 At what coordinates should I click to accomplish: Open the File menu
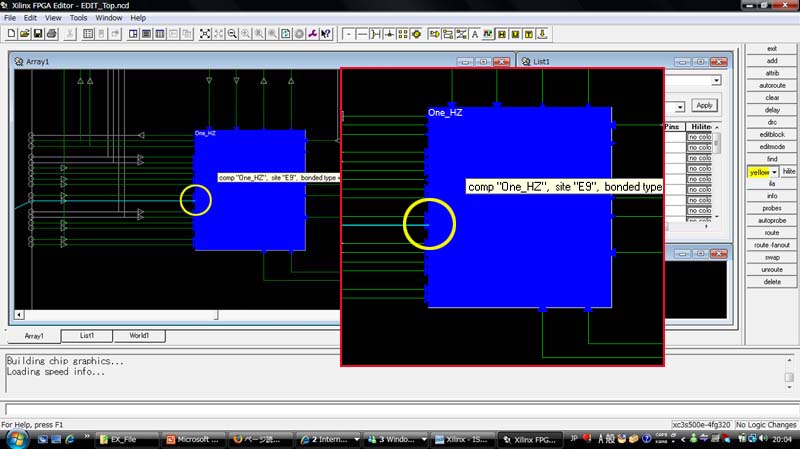(x=10, y=18)
